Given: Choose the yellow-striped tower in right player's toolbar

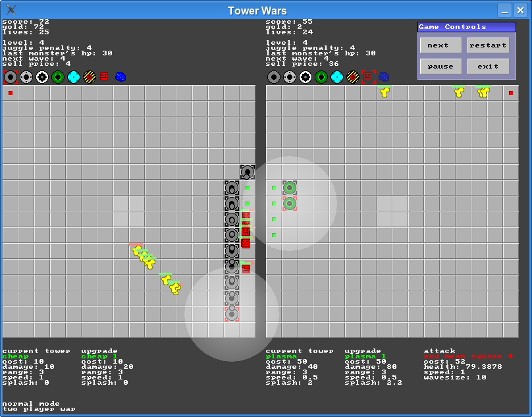Looking at the screenshot, I should 353,77.
